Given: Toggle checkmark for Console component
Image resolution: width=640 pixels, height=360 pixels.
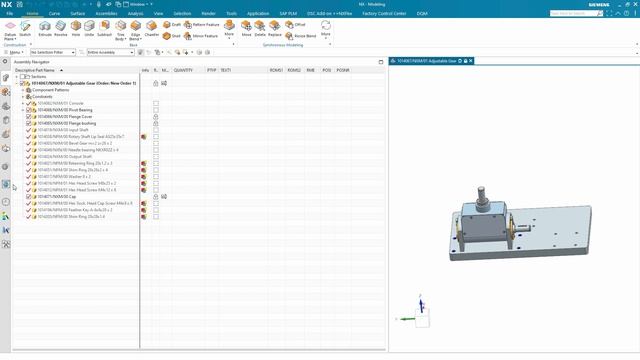Looking at the screenshot, I should [x=29, y=103].
